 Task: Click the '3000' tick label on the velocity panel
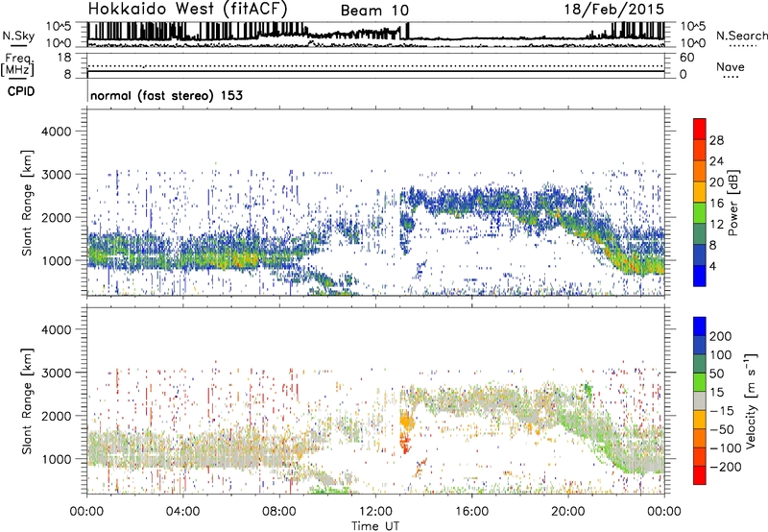[x=57, y=373]
